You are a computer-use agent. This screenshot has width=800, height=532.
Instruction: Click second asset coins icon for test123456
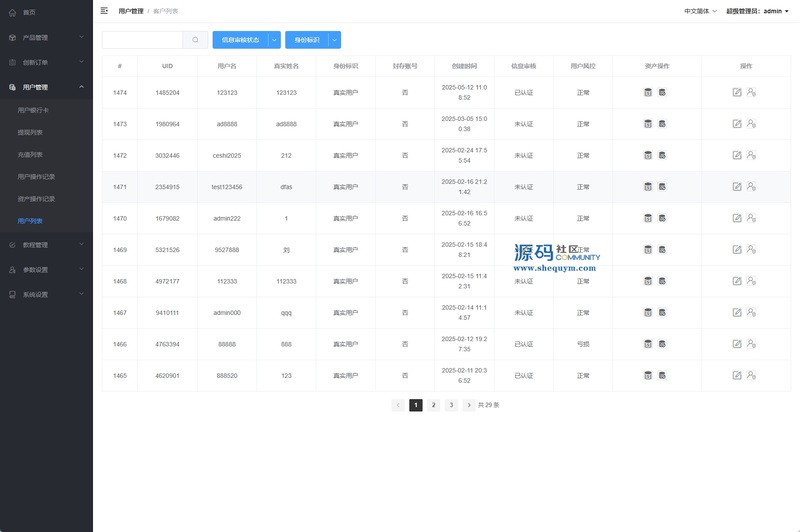coord(662,187)
